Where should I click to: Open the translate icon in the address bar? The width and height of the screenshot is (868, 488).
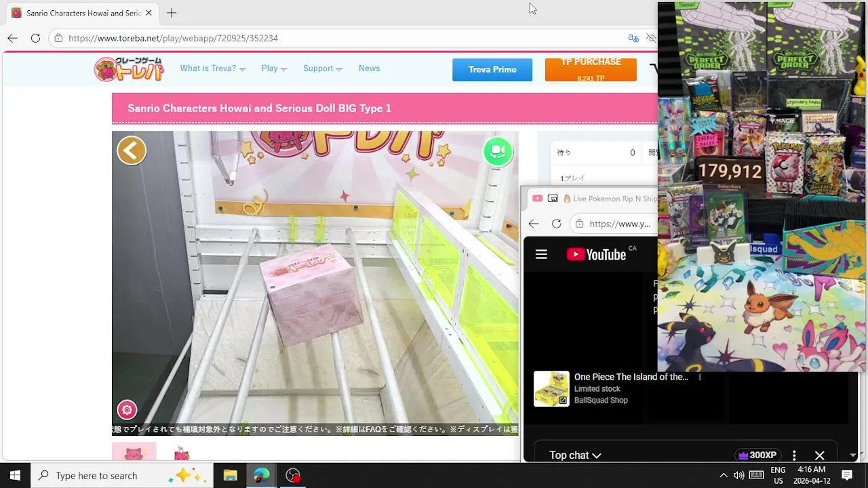633,38
